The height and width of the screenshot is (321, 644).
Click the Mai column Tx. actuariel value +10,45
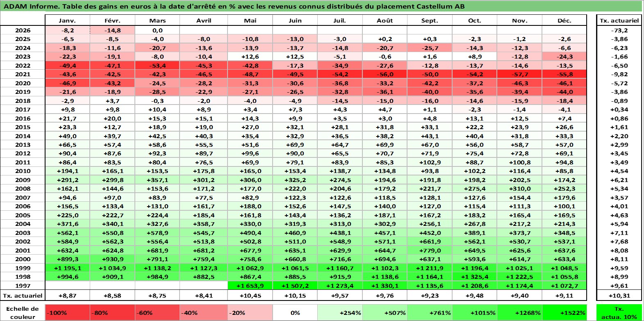pos(250,296)
